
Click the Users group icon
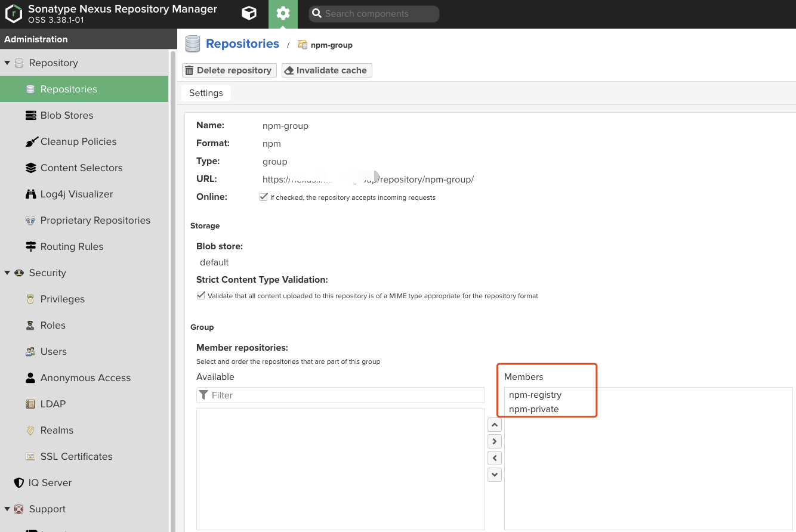point(30,351)
